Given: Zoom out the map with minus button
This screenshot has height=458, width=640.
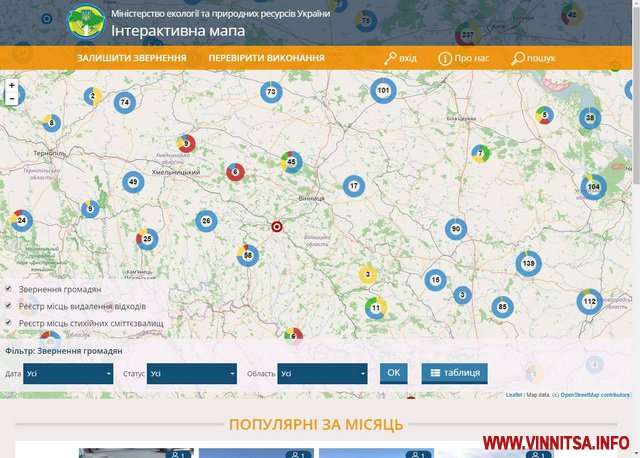Looking at the screenshot, I should [12, 99].
